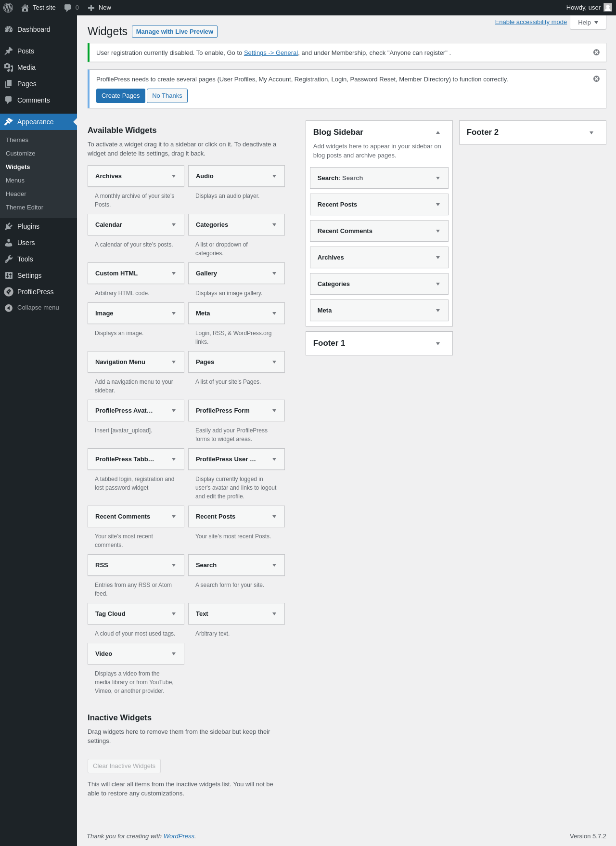Click the Posts pin icon

coord(9,51)
